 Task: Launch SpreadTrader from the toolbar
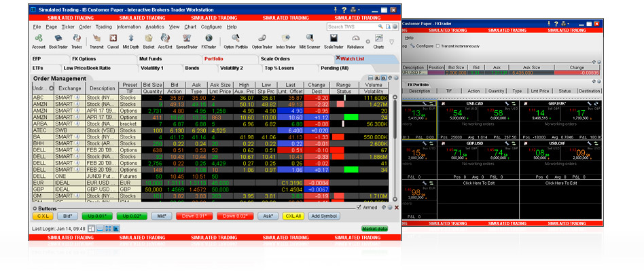pyautogui.click(x=186, y=38)
